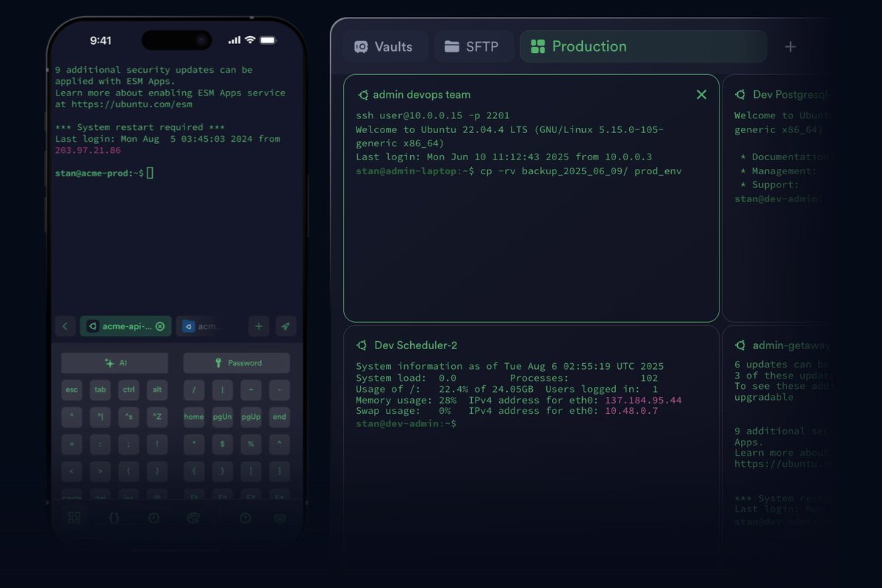This screenshot has height=588, width=882.
Task: Click the Ubuntu icon of admin-getaway pane
Action: [741, 345]
